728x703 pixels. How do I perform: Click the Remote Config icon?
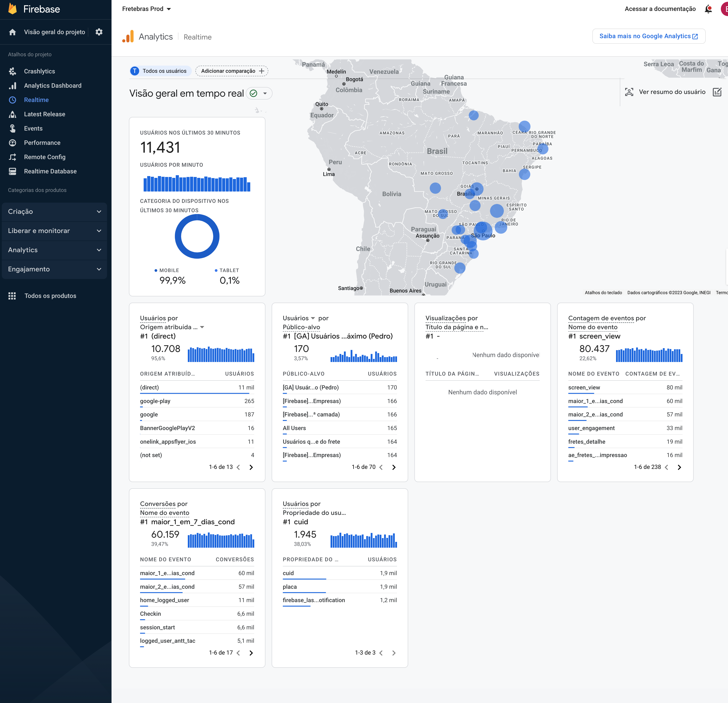12,157
